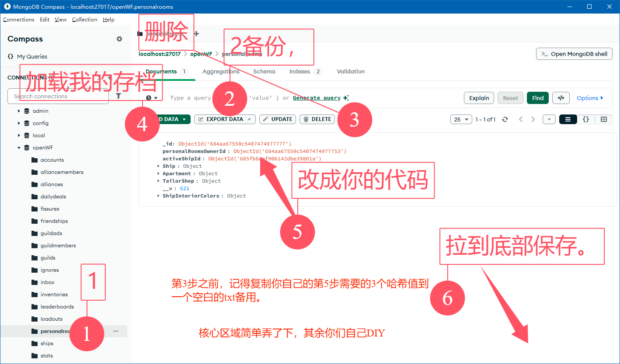Screen dimensions: 620x364
Task: Open the Help menu
Action: click(108, 20)
